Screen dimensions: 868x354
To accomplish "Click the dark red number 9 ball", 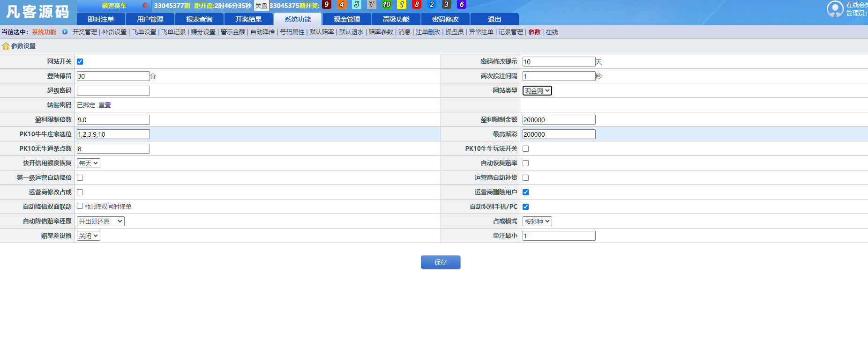I will click(x=327, y=5).
